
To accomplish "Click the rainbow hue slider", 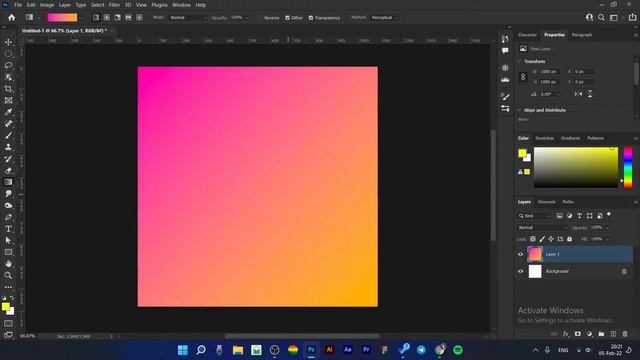I will [628, 167].
